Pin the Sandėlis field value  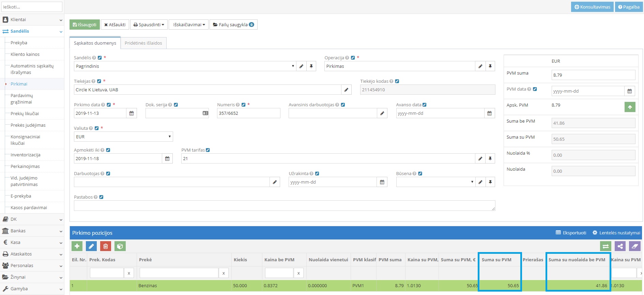311,66
